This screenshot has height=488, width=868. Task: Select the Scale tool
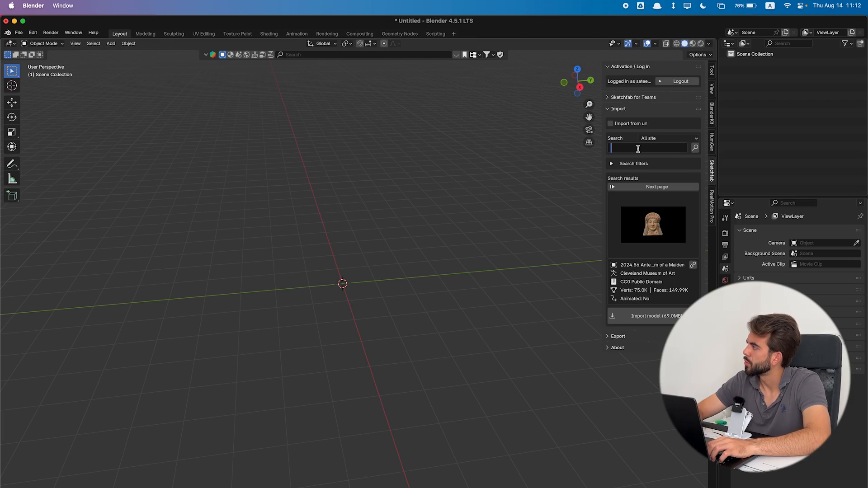[12, 132]
